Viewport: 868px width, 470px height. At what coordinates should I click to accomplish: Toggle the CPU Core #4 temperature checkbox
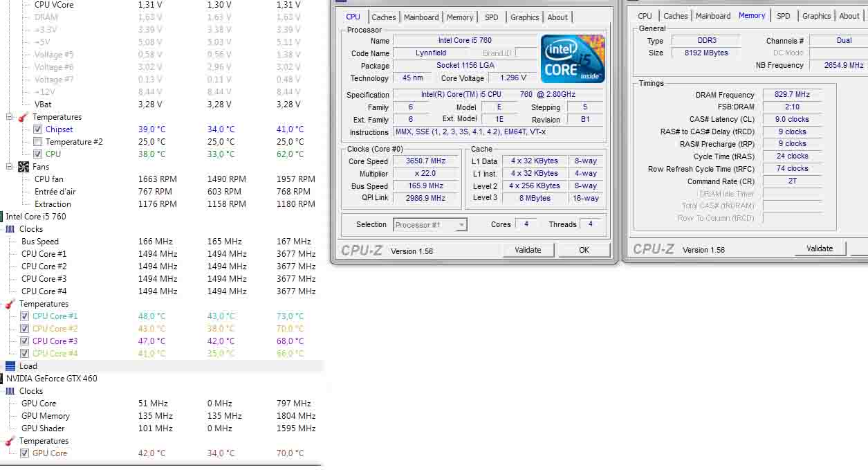pyautogui.click(x=25, y=354)
